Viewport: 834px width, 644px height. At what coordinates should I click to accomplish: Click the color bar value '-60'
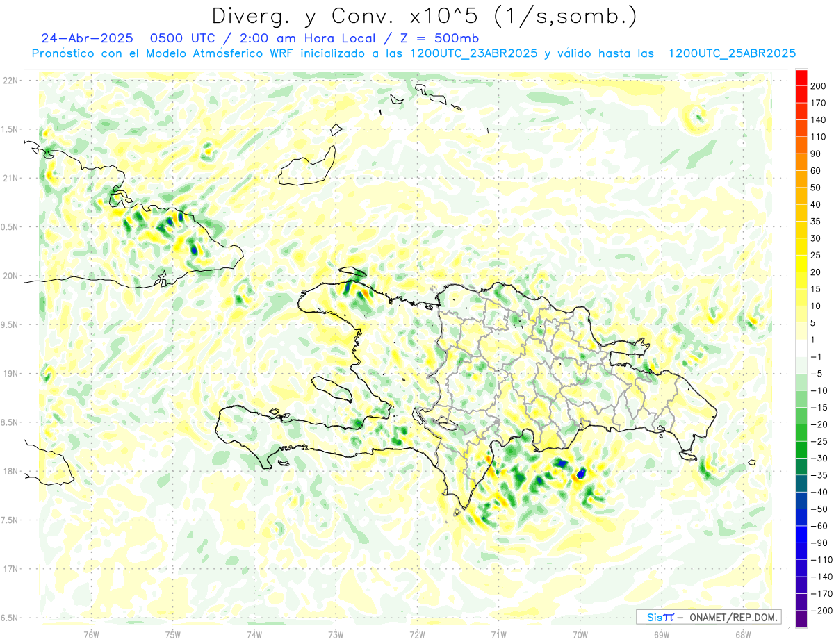820,526
